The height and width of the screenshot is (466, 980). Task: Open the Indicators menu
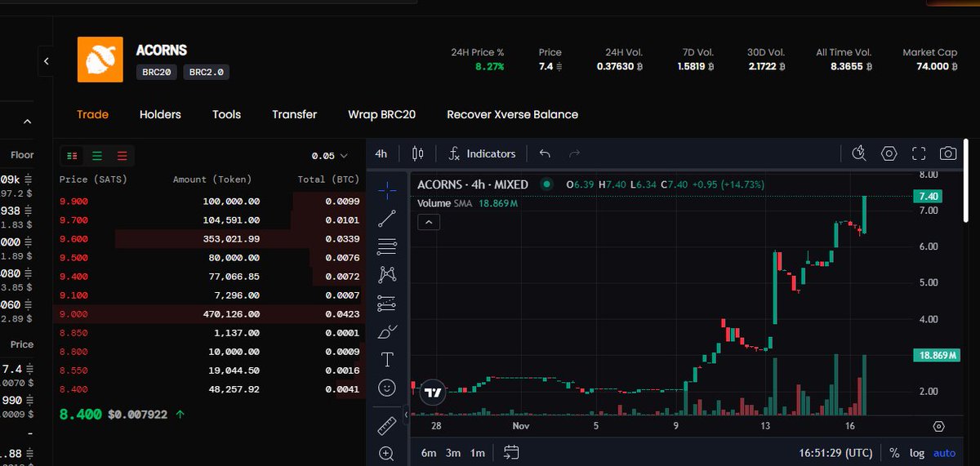pos(483,153)
